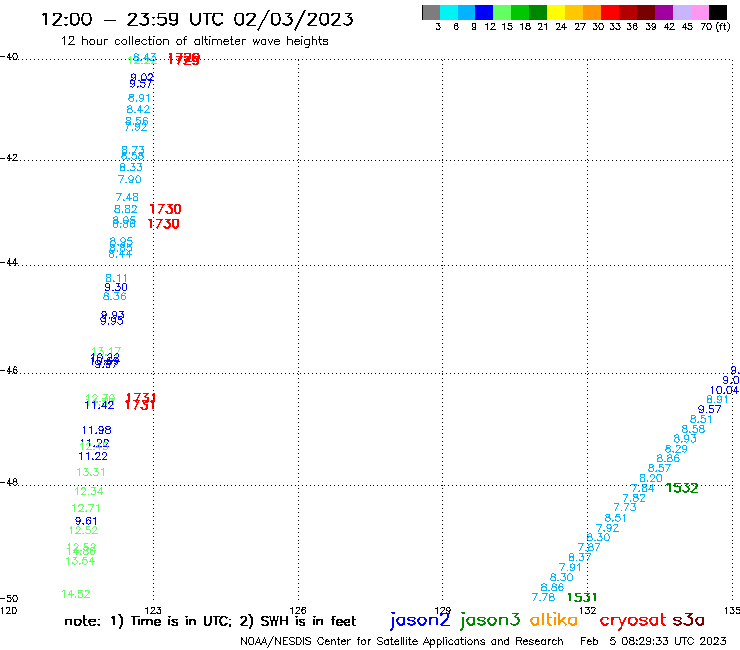
Task: Select wave height value '13.31'
Action: click(91, 472)
